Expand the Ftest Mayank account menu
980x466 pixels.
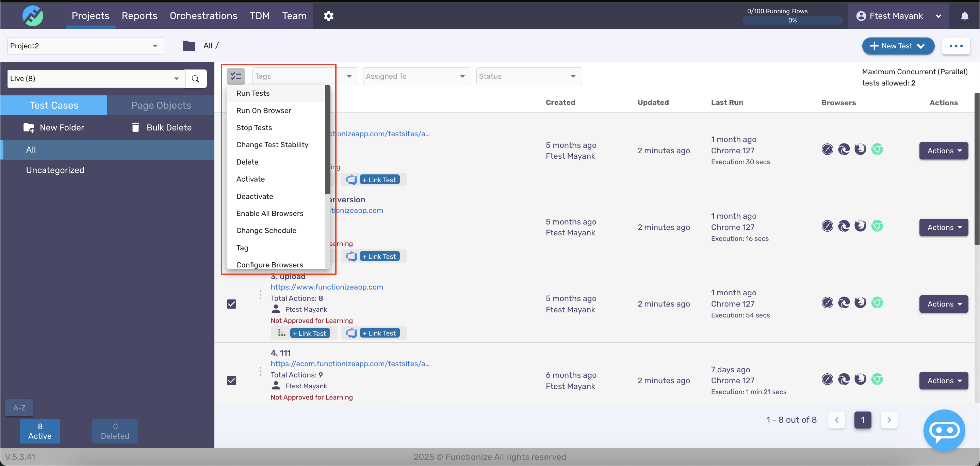(898, 16)
